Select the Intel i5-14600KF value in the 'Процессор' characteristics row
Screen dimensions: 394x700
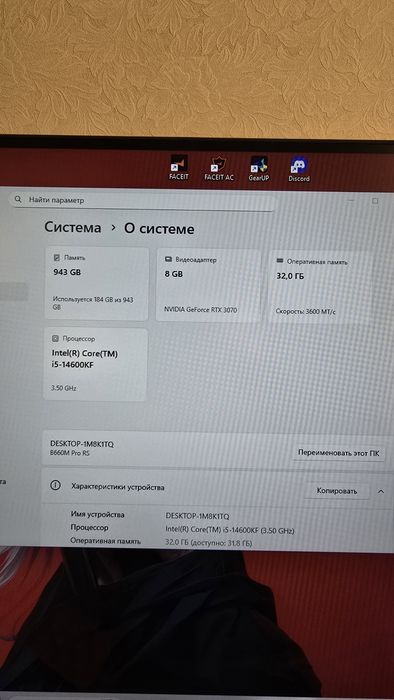230,530
